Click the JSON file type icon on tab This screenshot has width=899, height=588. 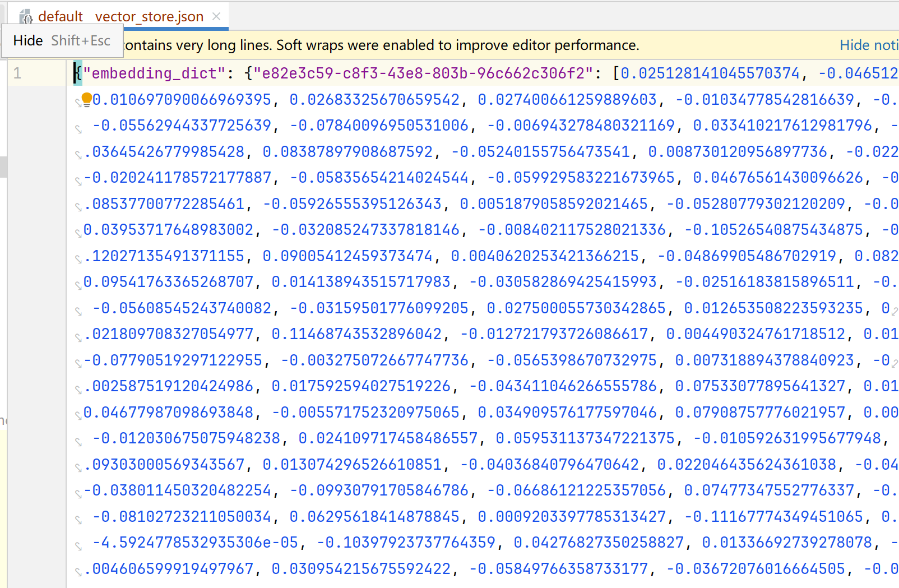(26, 17)
